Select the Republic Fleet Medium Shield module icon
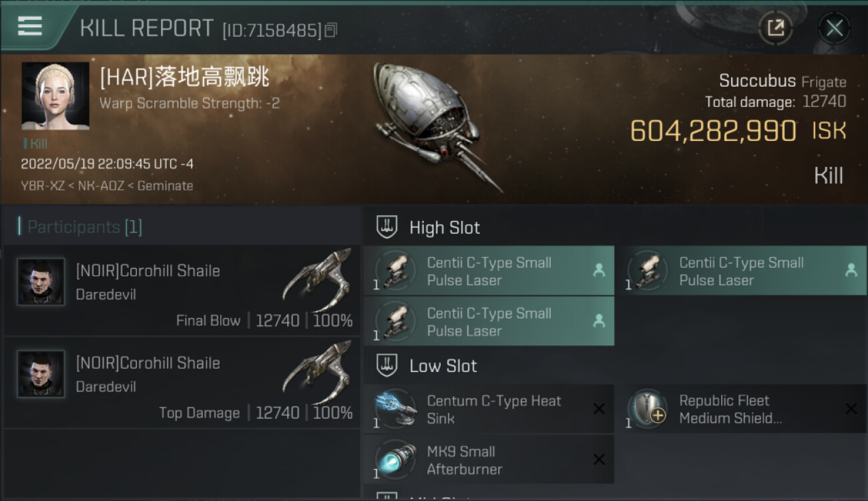Image resolution: width=868 pixels, height=501 pixels. tap(648, 409)
